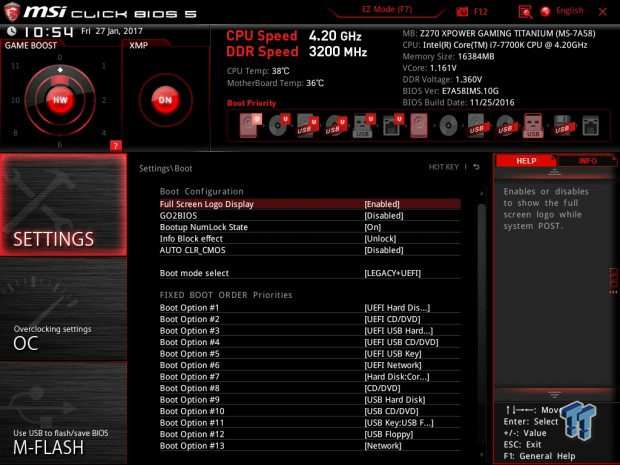The image size is (620, 465).
Task: Open Boot Option #3 [UEFI USB Hard...] list
Action: [399, 331]
